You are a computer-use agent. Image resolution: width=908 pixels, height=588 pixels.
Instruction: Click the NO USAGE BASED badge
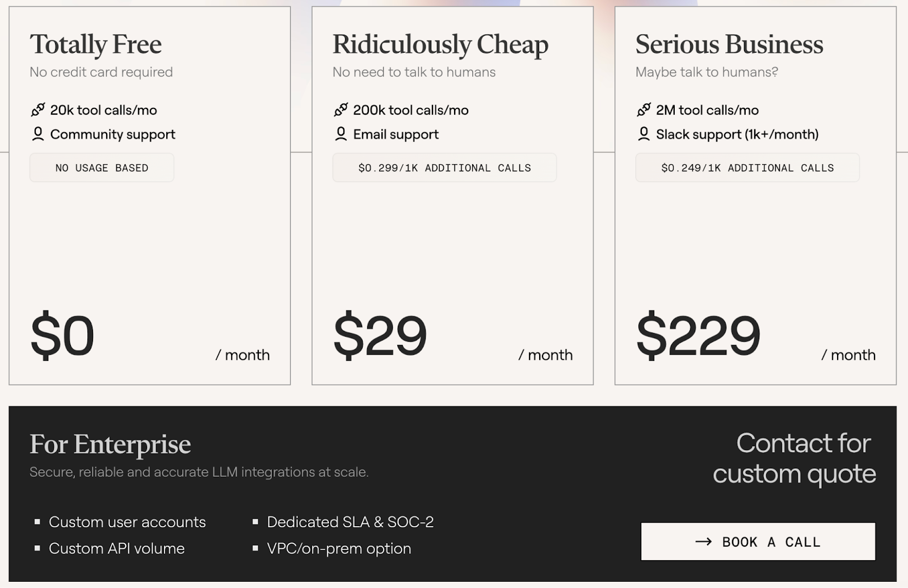pyautogui.click(x=101, y=167)
